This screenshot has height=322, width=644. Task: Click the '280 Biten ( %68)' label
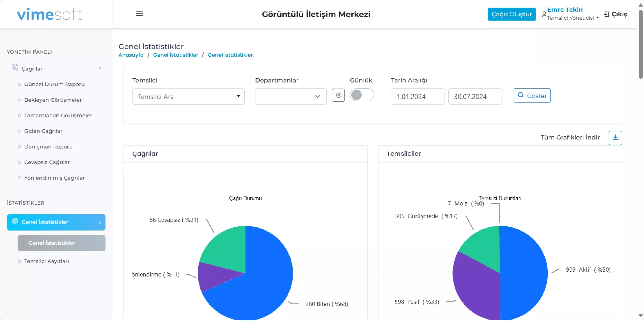[326, 304]
